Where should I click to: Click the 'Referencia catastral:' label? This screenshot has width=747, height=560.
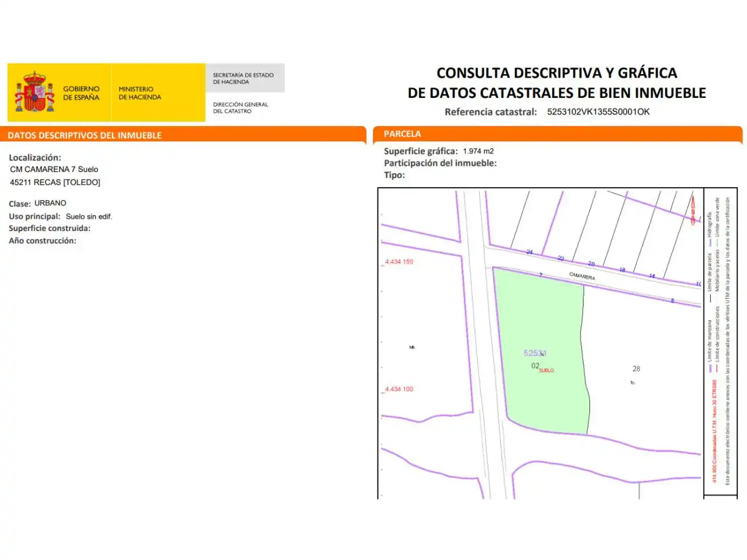click(x=490, y=112)
